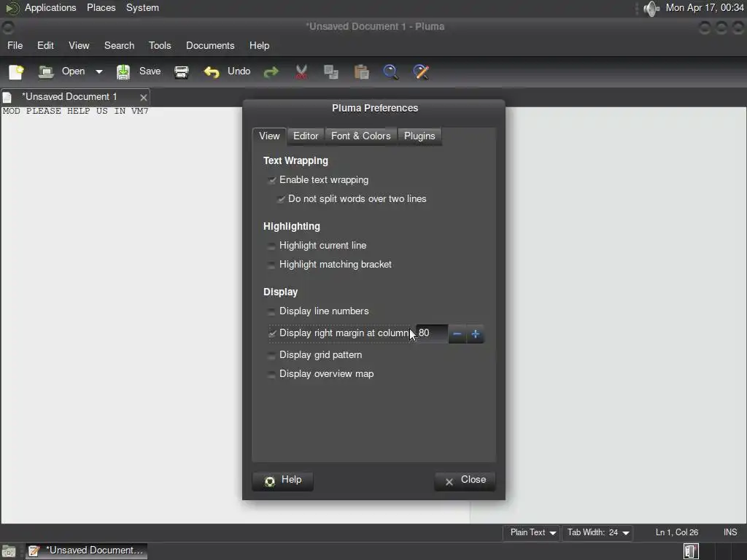Screen dimensions: 747x560
Task: Click the Print icon in toolbar
Action: [182, 72]
